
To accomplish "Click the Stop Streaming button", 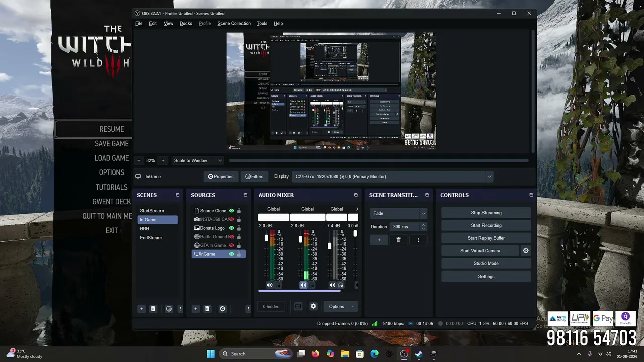I will pyautogui.click(x=486, y=213).
